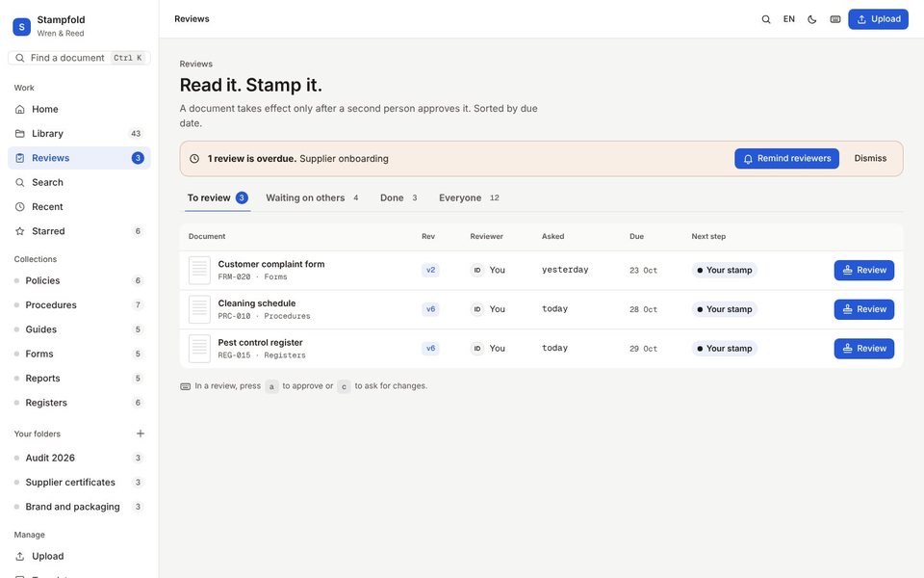The width and height of the screenshot is (924, 578).
Task: Open Library in sidebar
Action: point(79,133)
